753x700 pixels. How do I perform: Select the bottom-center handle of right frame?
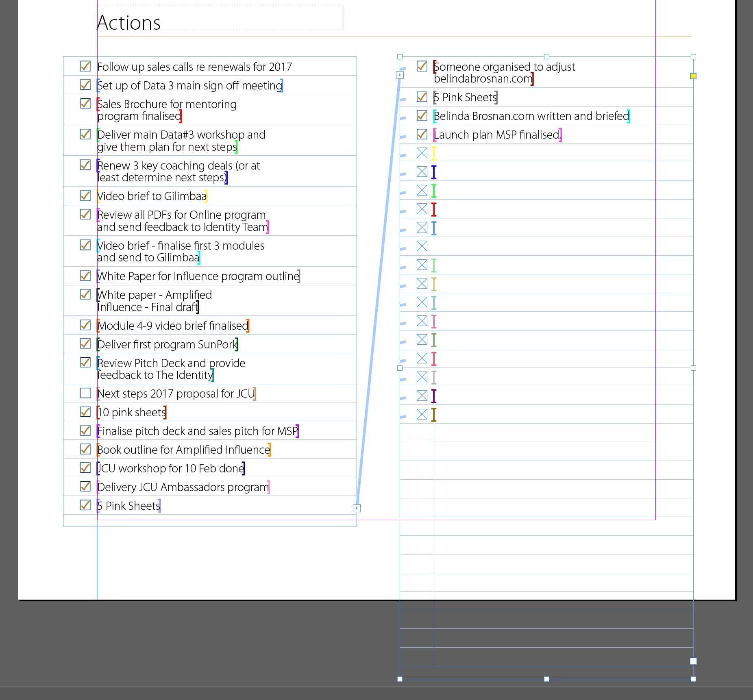(546, 679)
